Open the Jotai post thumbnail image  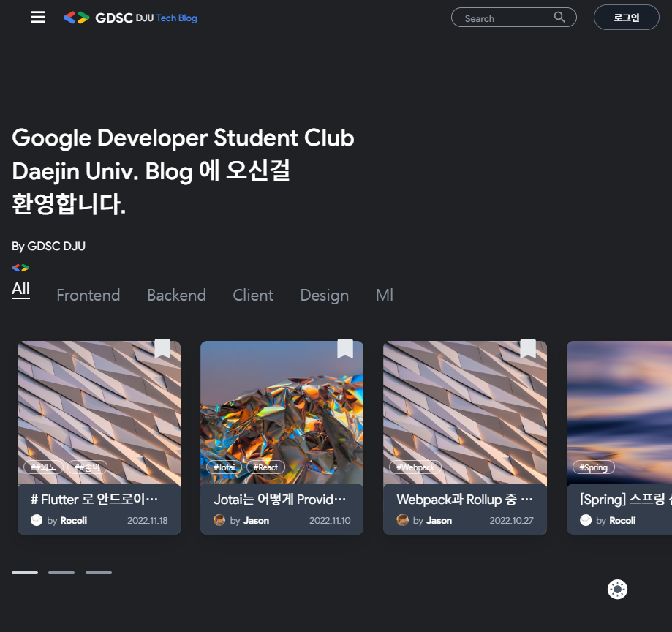pyautogui.click(x=282, y=410)
